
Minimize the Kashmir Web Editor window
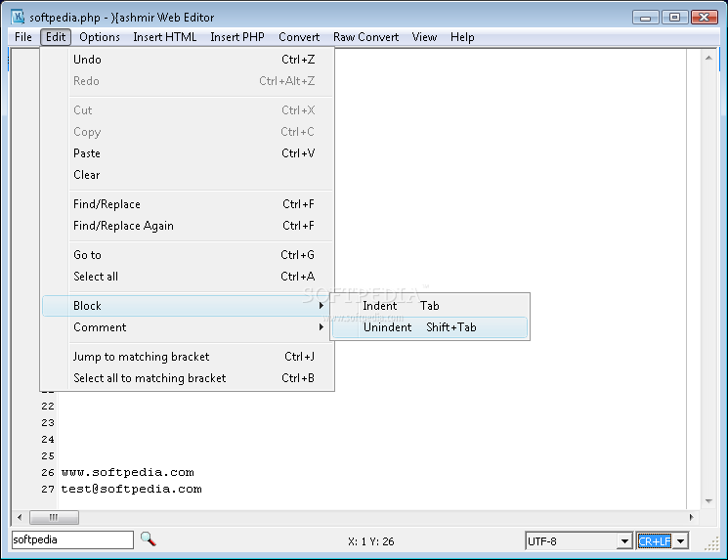pyautogui.click(x=645, y=18)
